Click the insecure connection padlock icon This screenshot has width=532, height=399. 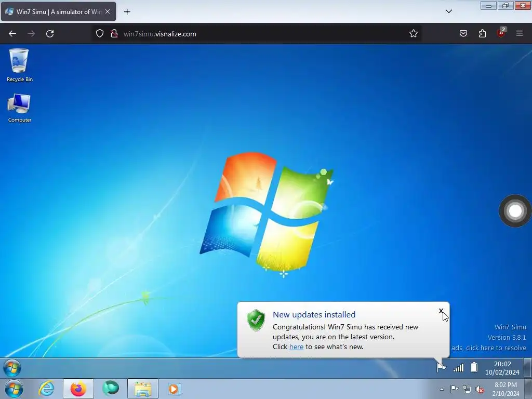[114, 34]
